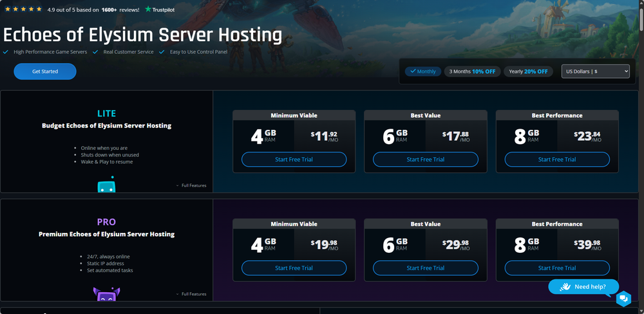Select 3 Months 10% OFF billing
Image resolution: width=644 pixels, height=314 pixels.
click(472, 71)
